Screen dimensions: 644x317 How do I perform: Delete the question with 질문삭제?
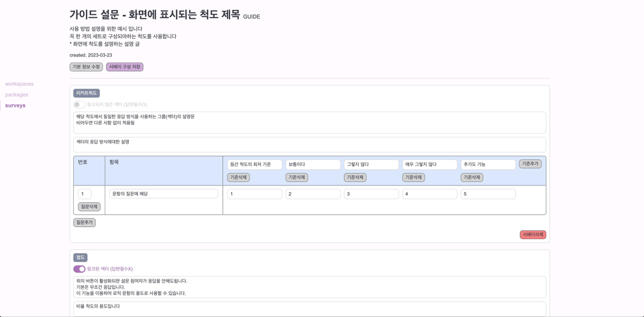click(89, 208)
